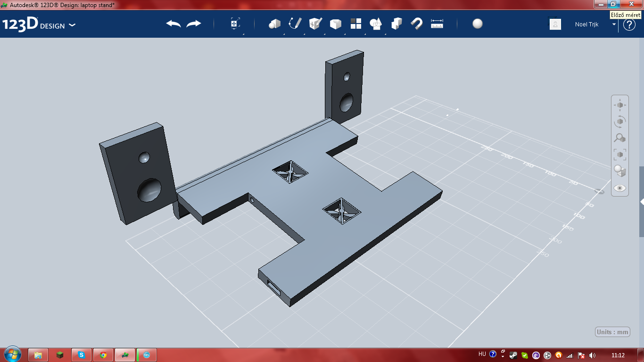Viewport: 644px width, 362px height.
Task: Select the Pan navigation tool
Action: 620,105
